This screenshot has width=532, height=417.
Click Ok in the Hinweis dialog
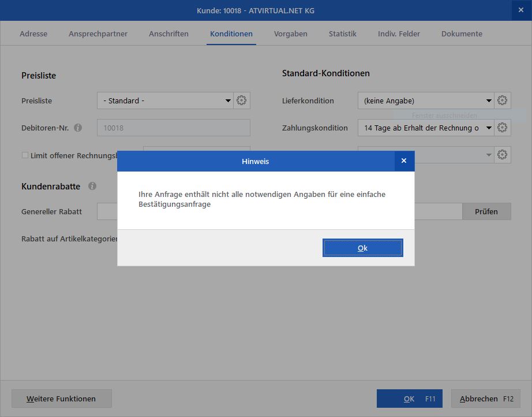pyautogui.click(x=363, y=248)
